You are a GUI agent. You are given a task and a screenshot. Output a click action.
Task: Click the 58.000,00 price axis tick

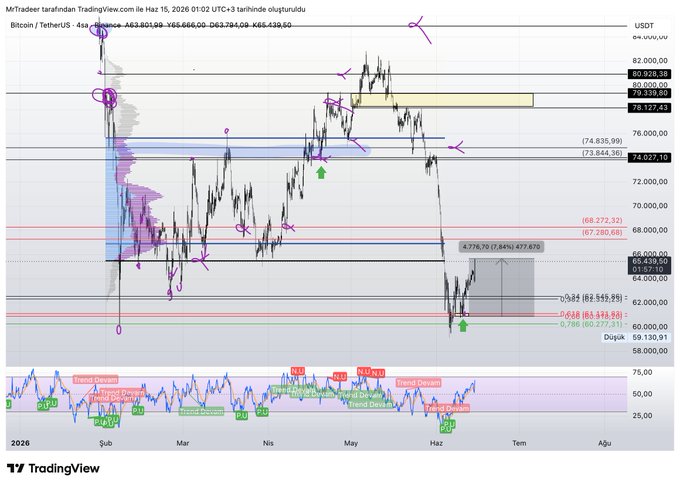pos(650,350)
